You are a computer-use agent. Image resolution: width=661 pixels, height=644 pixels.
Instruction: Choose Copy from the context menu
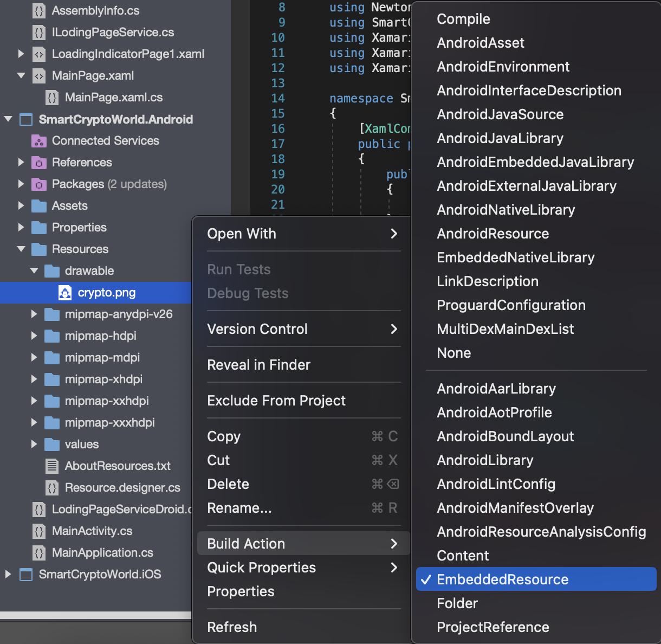[x=303, y=436]
